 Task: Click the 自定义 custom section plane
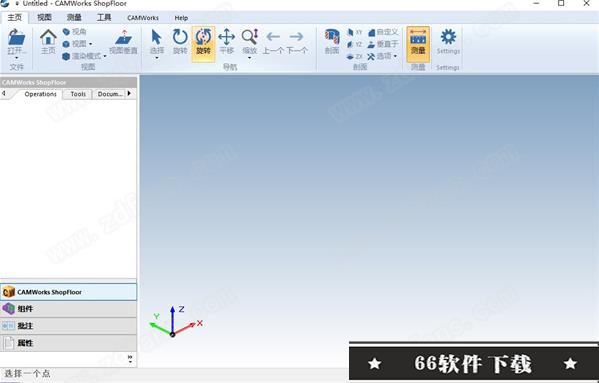coord(383,32)
